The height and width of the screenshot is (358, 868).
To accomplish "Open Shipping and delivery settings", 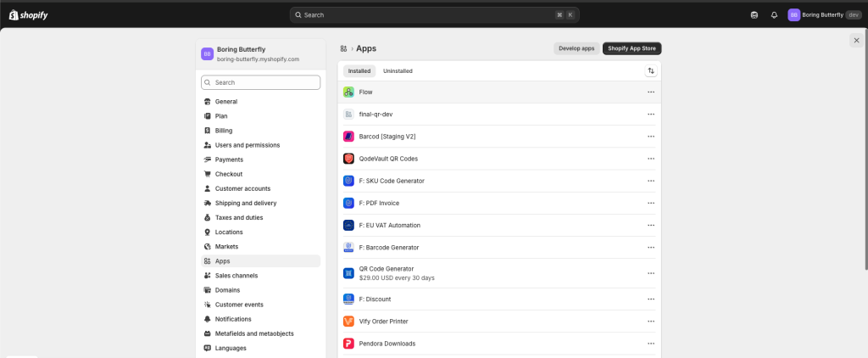I will pyautogui.click(x=245, y=203).
